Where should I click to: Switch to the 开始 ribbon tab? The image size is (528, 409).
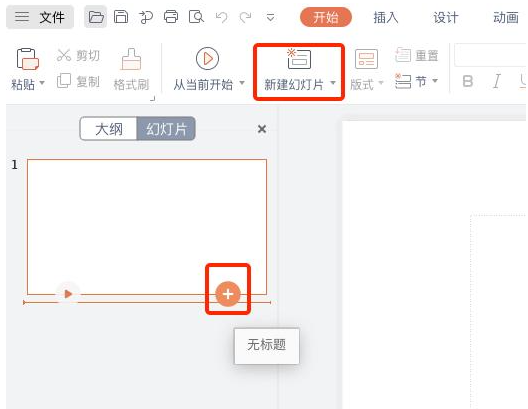326,17
